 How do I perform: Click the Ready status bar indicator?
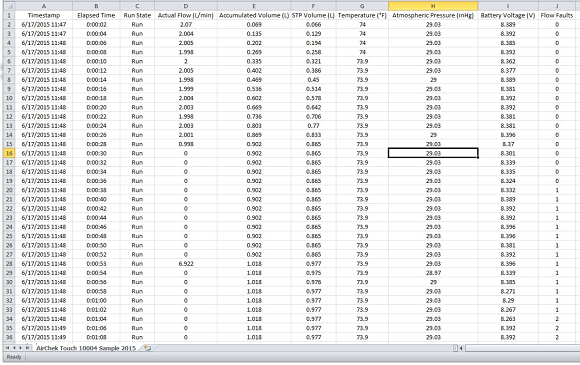[14, 357]
